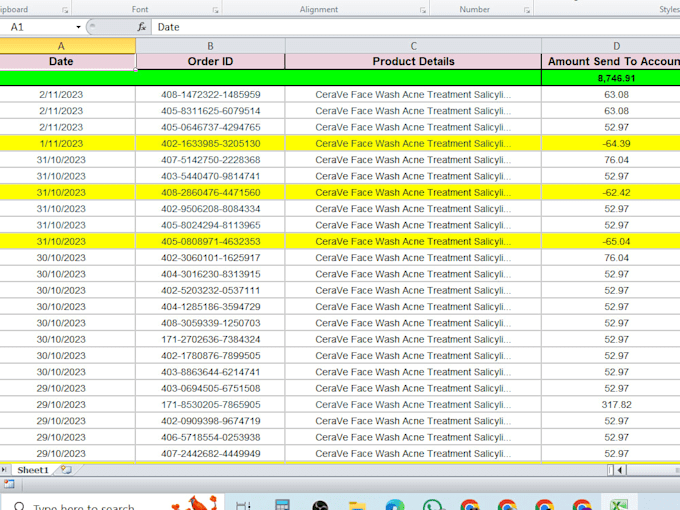
Task: Select order ID 402-9506208-8084334
Action: 210,209
